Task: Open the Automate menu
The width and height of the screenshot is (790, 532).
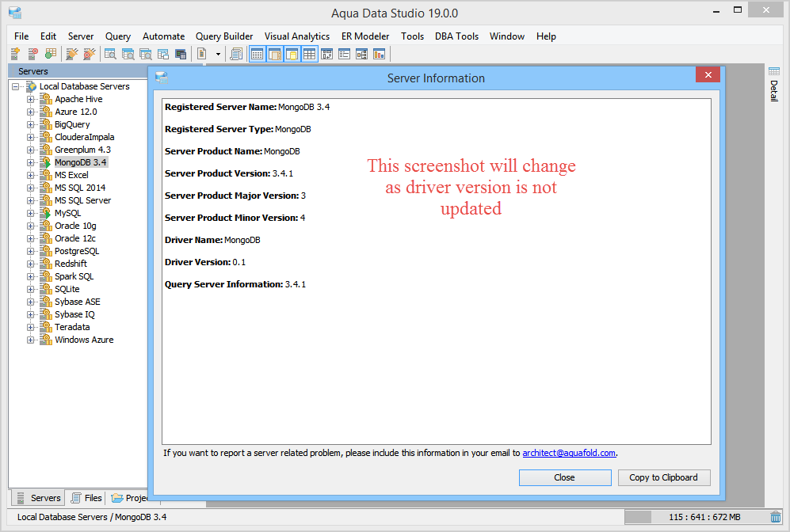Action: pyautogui.click(x=163, y=36)
